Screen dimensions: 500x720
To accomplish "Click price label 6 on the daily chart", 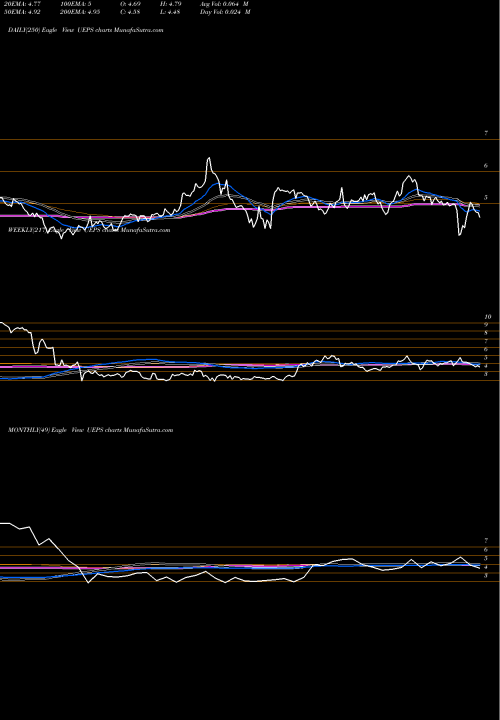I will [486, 166].
